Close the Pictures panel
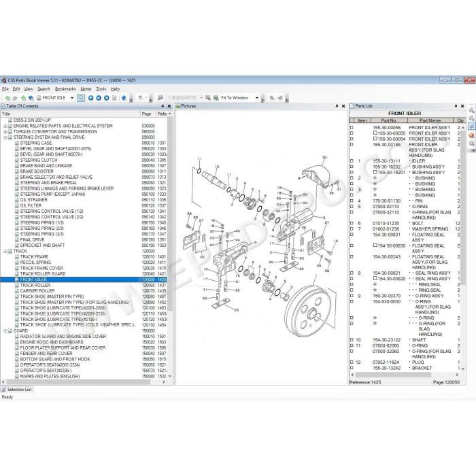The width and height of the screenshot is (476, 476). tap(343, 106)
